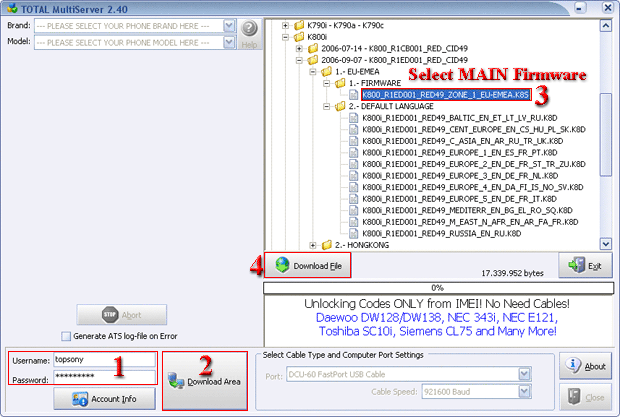
Task: Click folder icon of 2006-09-07 K800_R1ED001_RED_CID49
Action: [313, 60]
